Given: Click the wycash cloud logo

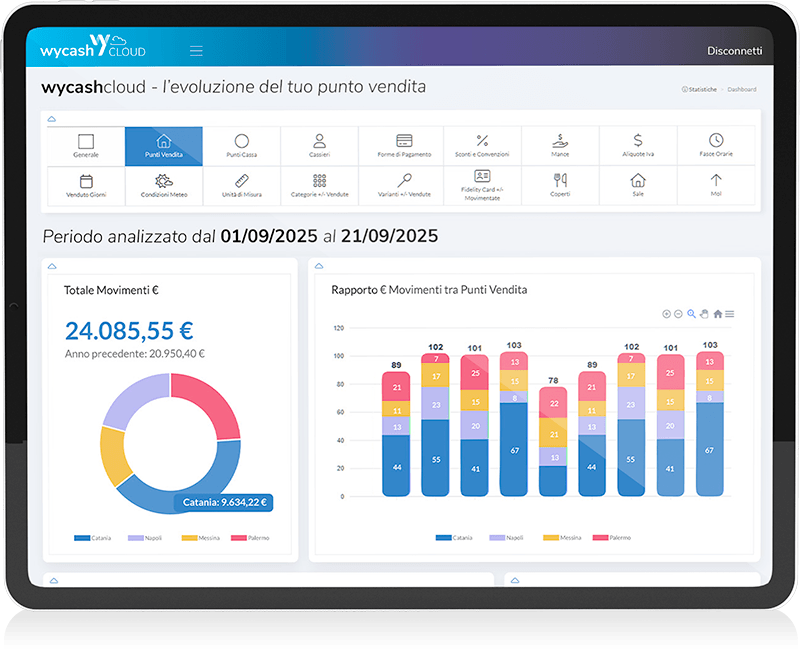Looking at the screenshot, I should click(93, 46).
